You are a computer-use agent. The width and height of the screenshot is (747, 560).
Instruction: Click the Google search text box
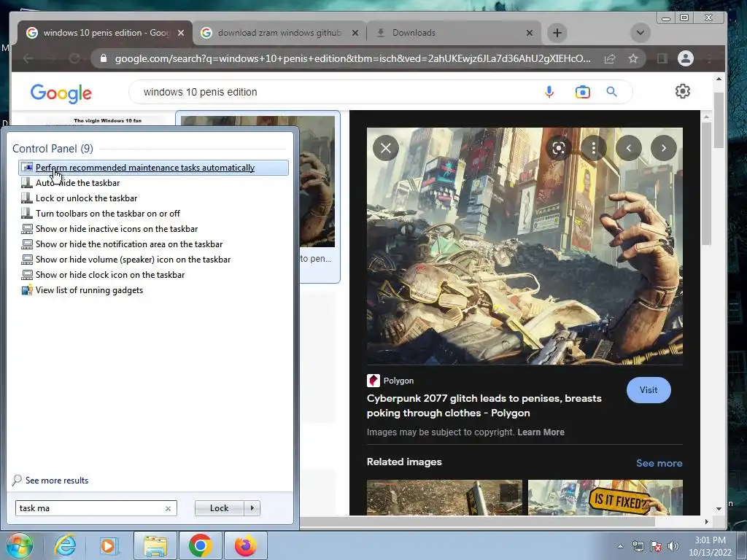click(333, 92)
